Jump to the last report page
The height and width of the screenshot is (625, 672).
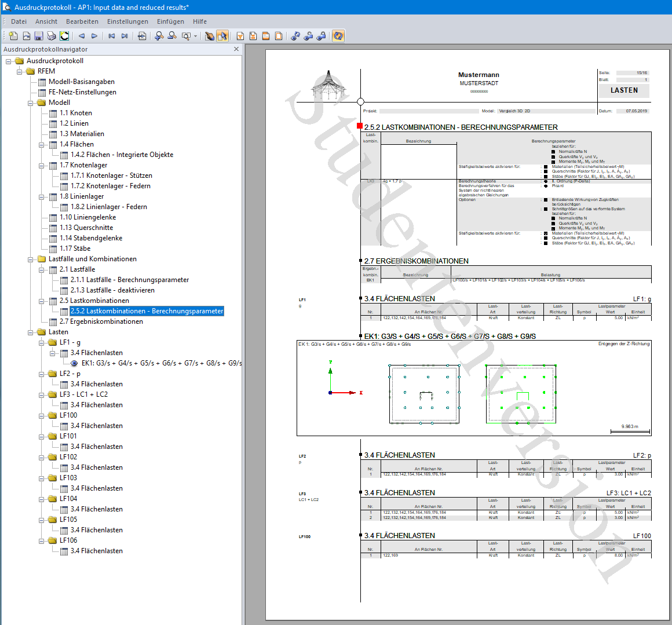[x=124, y=36]
